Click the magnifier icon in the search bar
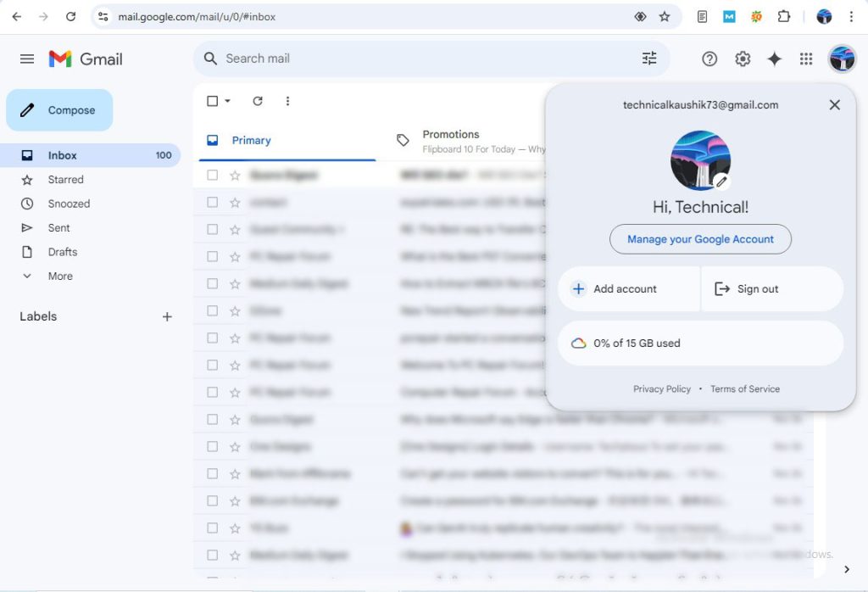Viewport: 868px width, 592px height. 210,59
